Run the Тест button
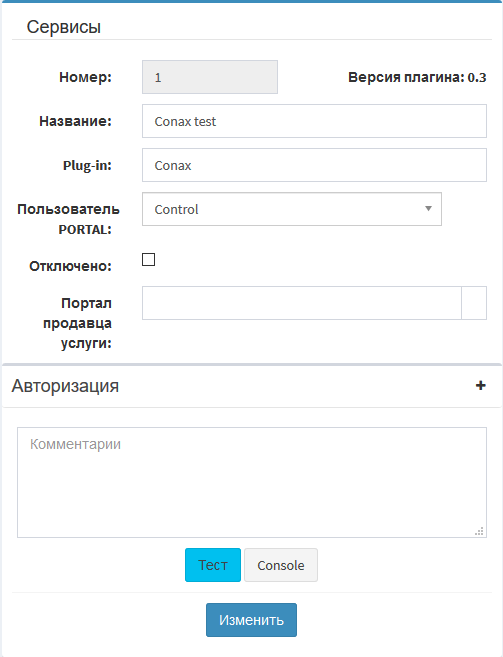The height and width of the screenshot is (657, 503). [x=213, y=565]
